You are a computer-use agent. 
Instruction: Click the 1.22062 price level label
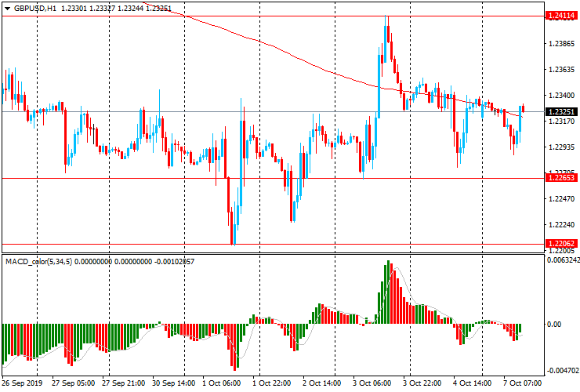pyautogui.click(x=562, y=244)
